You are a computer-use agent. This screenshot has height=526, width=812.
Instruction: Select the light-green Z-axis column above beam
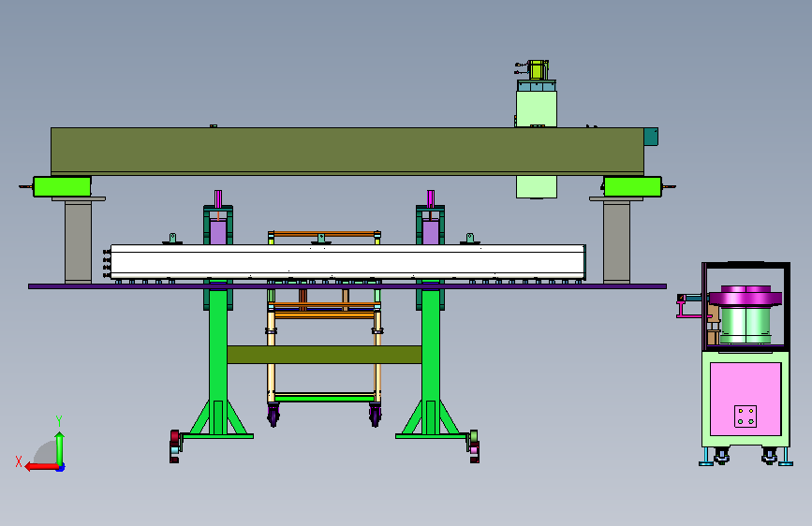click(x=537, y=109)
